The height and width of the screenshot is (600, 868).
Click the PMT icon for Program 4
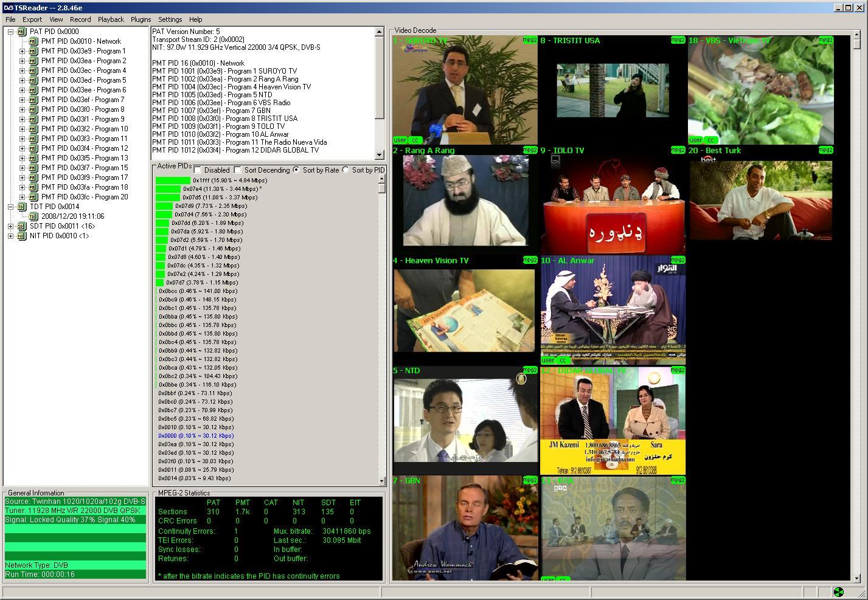point(33,71)
